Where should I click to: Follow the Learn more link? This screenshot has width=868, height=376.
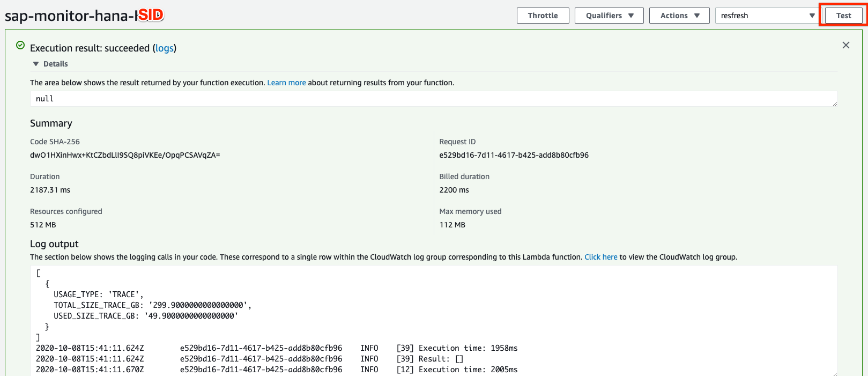coord(286,83)
